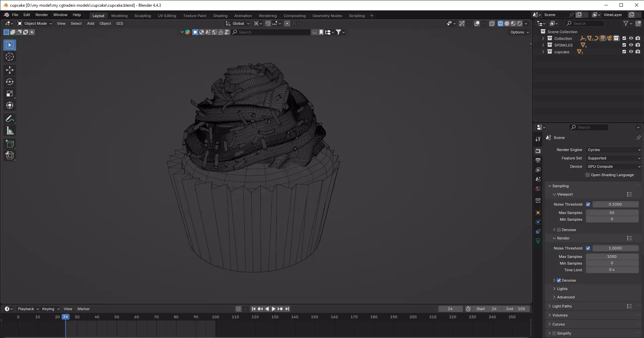Open the Object Mode dropdown
644x338 pixels.
35,23
